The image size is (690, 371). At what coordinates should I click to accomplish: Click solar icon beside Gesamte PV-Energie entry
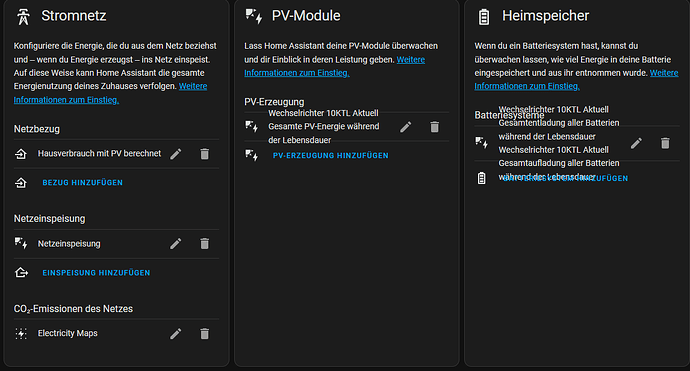click(x=252, y=127)
